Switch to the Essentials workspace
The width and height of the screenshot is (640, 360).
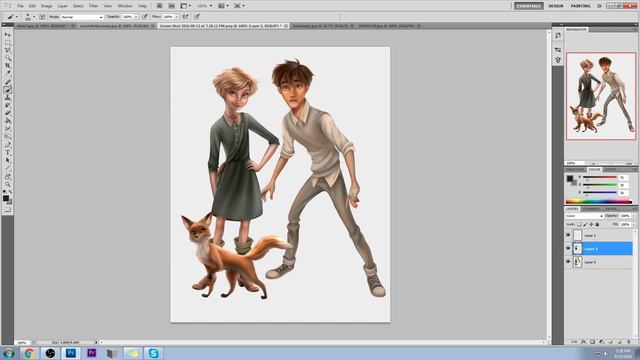(x=529, y=6)
